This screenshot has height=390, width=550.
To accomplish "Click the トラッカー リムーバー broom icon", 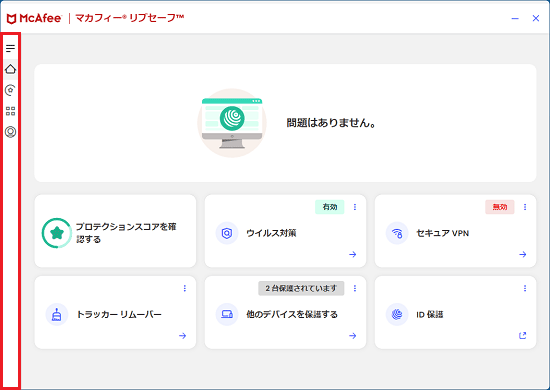I will [57, 314].
